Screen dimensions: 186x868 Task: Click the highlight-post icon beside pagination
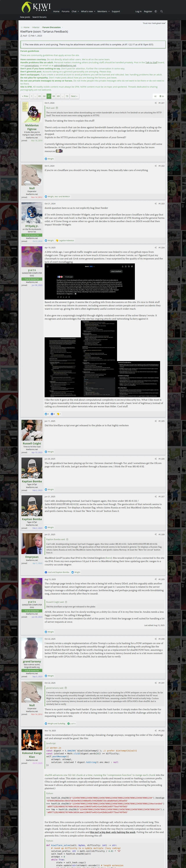[160, 96]
